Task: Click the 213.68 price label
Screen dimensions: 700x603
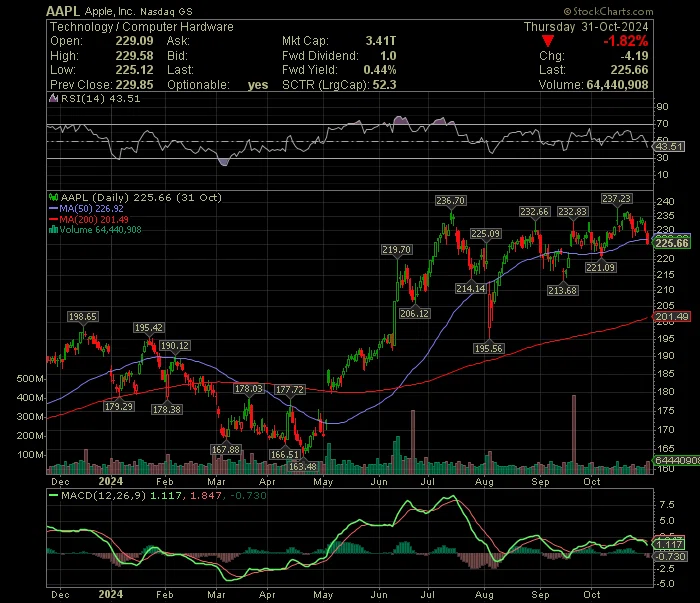Action: (562, 291)
